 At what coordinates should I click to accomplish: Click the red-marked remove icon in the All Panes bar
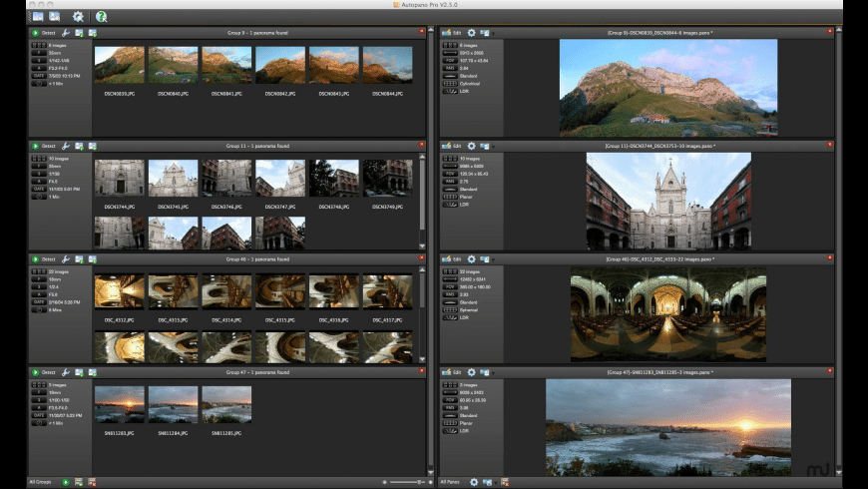504,482
